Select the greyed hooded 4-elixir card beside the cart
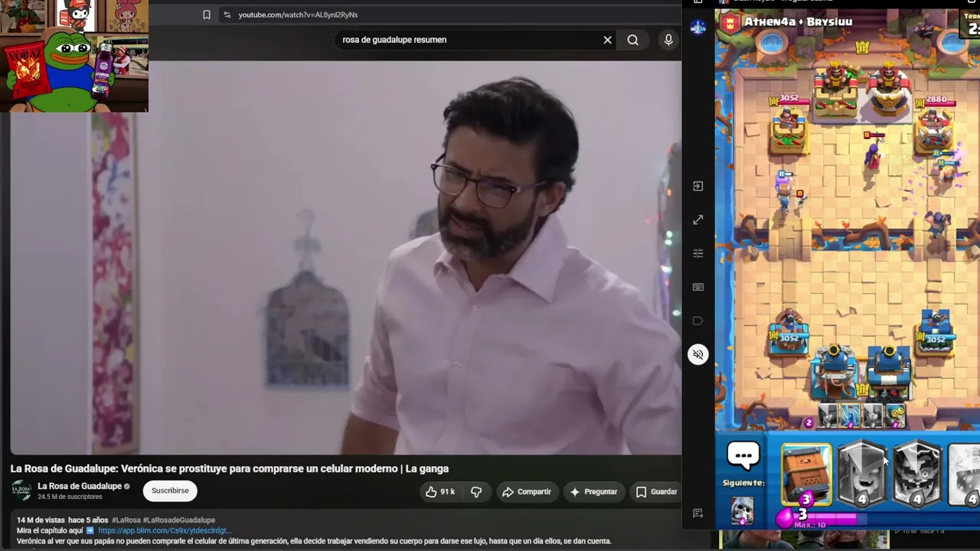The width and height of the screenshot is (980, 551). [862, 474]
